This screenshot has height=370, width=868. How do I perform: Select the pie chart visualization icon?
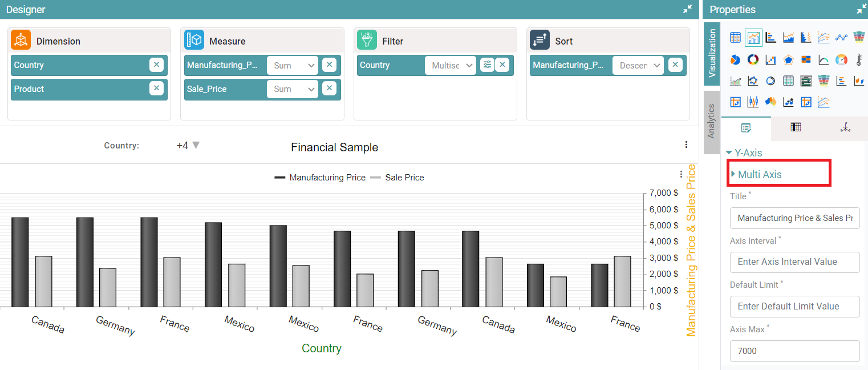pyautogui.click(x=735, y=59)
